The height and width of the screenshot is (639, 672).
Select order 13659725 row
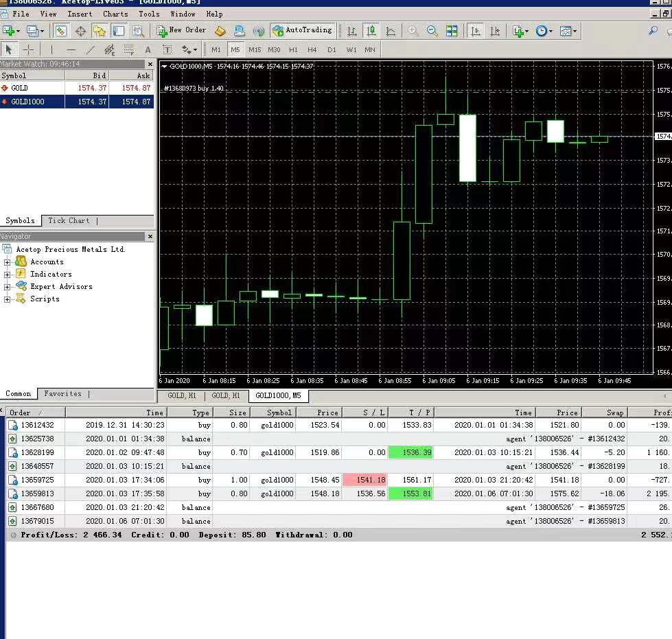(338, 480)
